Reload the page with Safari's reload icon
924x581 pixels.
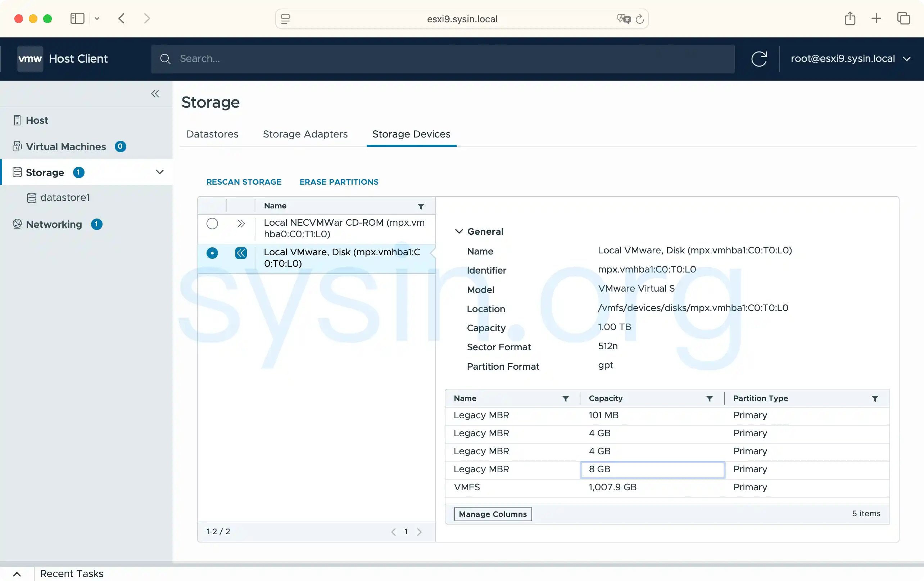(x=640, y=19)
